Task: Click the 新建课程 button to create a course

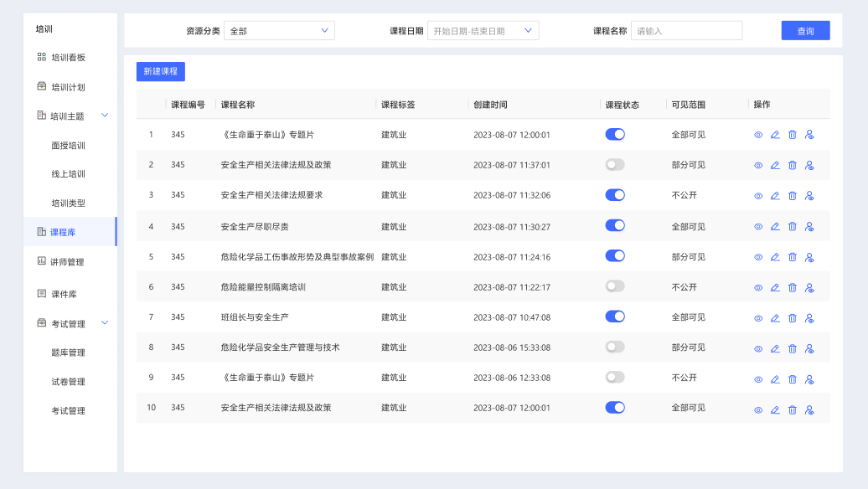Action: point(161,71)
